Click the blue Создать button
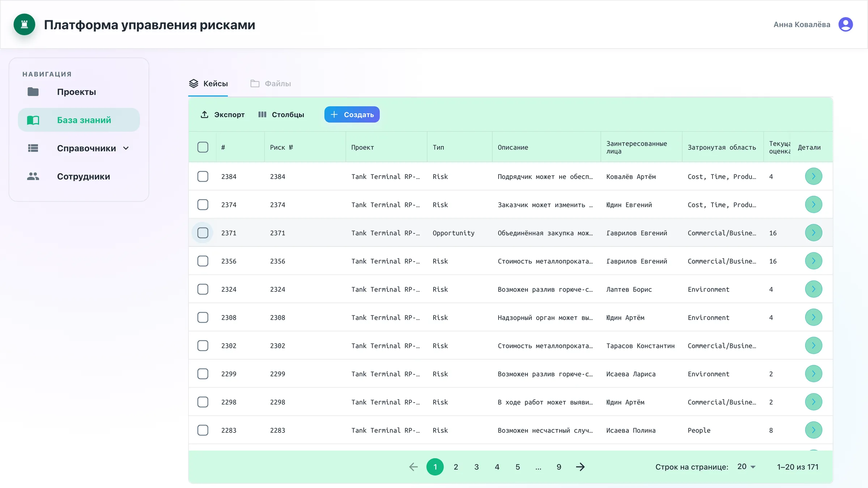This screenshot has width=868, height=488. [352, 115]
